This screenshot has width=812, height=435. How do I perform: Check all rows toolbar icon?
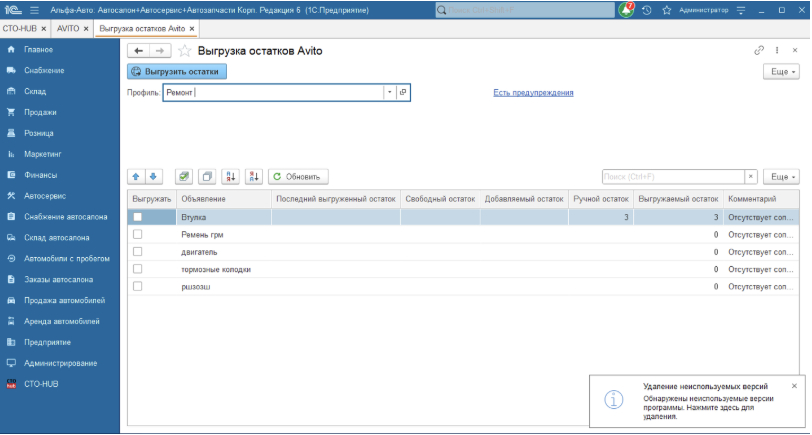pyautogui.click(x=183, y=177)
